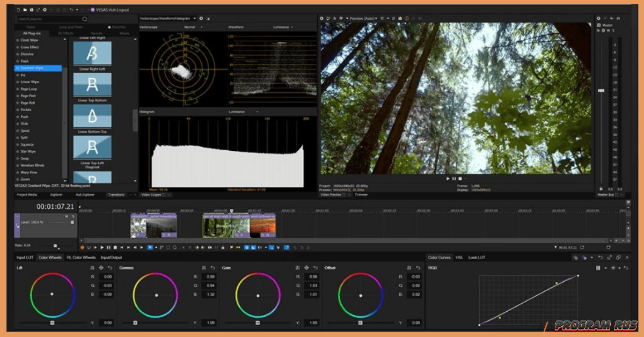The image size is (644, 337).
Task: Click the record button on the timeline toolbar
Action: (82, 247)
